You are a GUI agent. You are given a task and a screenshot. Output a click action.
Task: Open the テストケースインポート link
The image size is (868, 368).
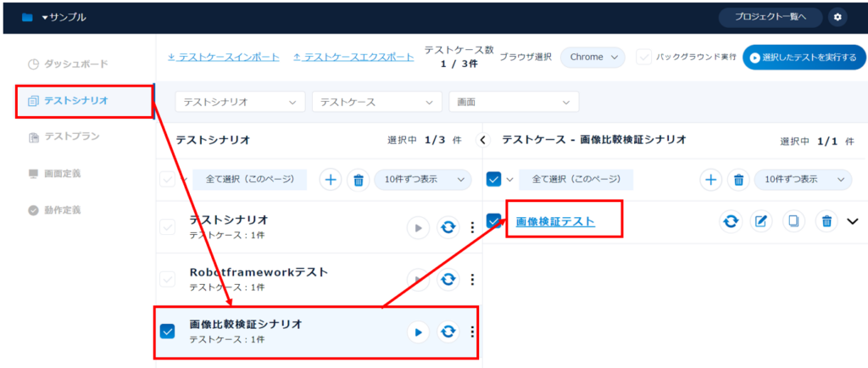[224, 57]
